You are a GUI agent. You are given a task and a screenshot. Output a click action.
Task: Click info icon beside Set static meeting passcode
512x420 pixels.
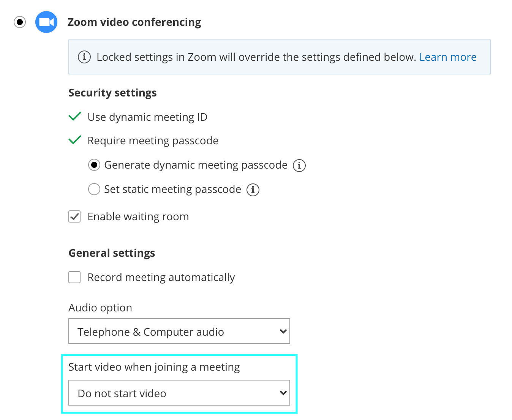pos(253,189)
